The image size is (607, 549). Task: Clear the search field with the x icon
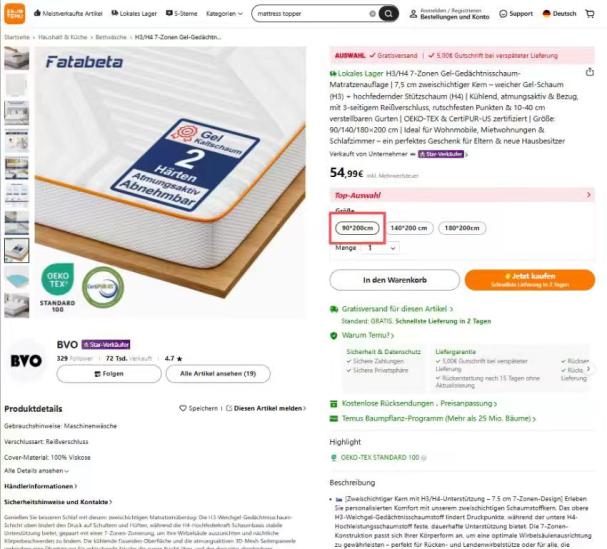(372, 14)
